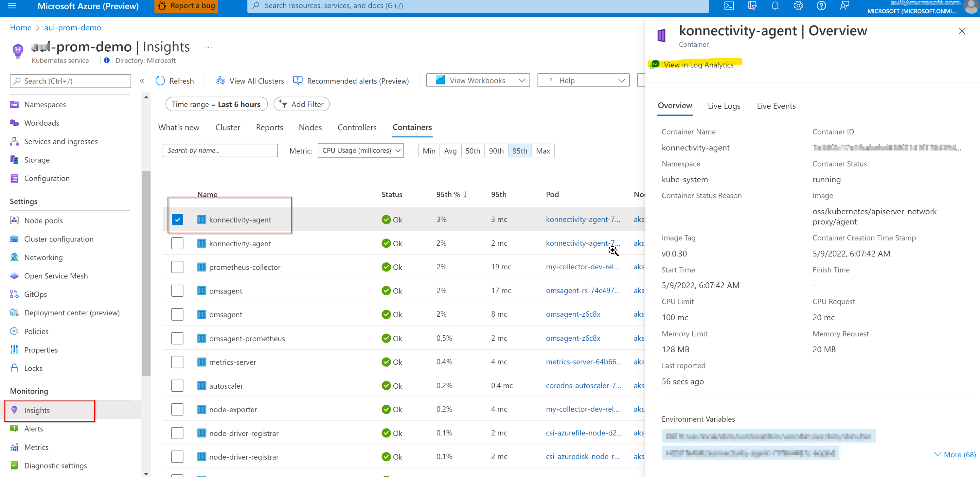Image resolution: width=980 pixels, height=477 pixels.
Task: Switch to the Live Logs tab
Action: click(x=724, y=106)
